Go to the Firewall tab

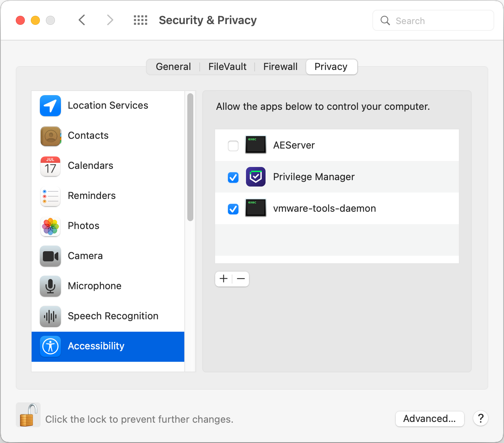click(x=280, y=67)
